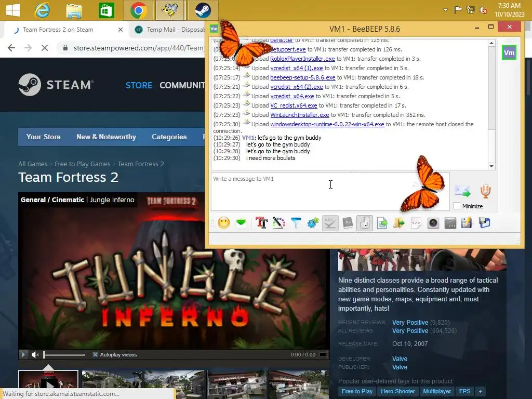This screenshot has height=399, width=532.
Task: Click the dark window desktop sharing icon
Action: tap(450, 223)
